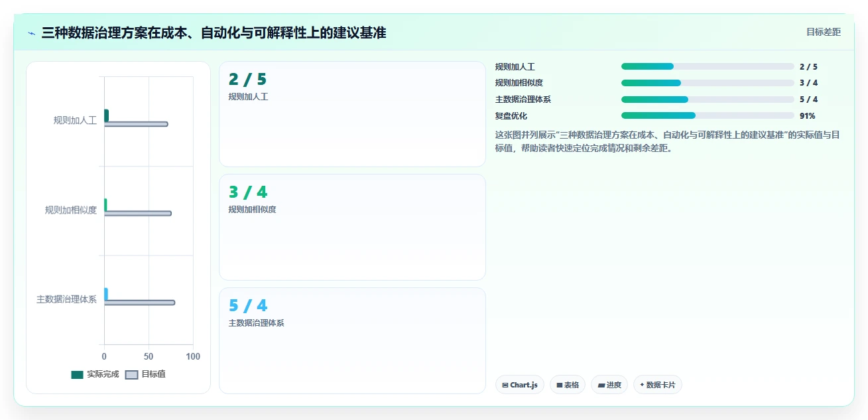
Task: Click the lightning icon beside the title
Action: coord(31,33)
